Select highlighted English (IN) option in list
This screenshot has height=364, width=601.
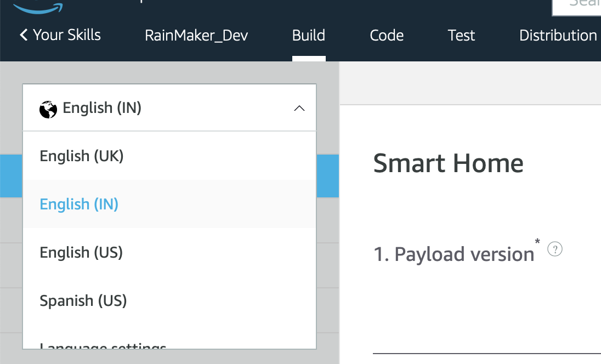169,204
